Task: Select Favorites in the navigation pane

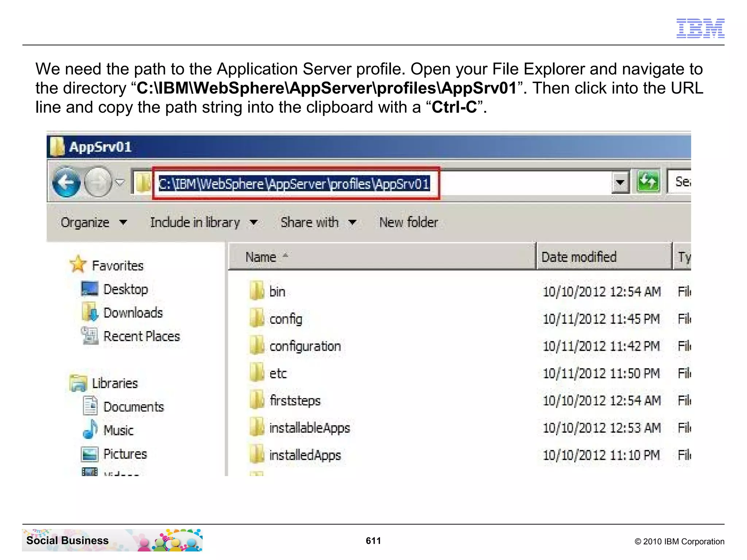Action: click(x=117, y=266)
